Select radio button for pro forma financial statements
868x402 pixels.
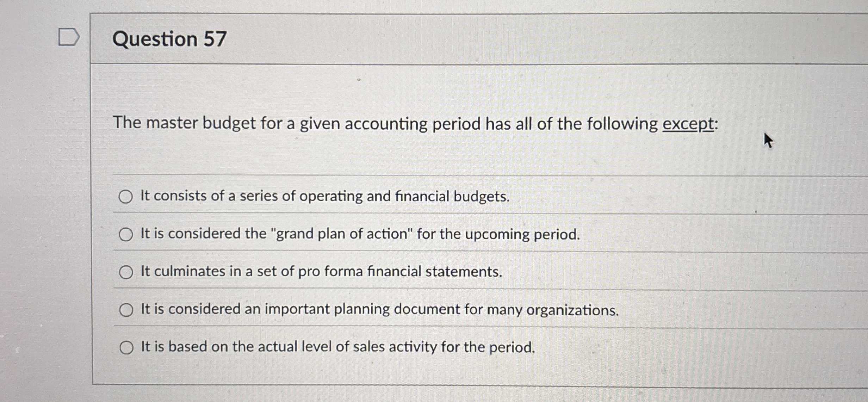pos(126,272)
